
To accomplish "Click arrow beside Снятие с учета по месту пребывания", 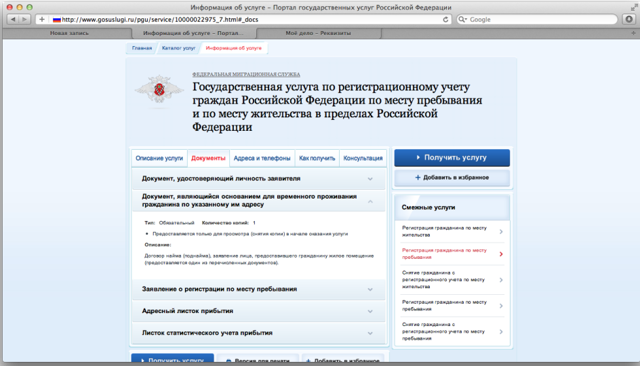I will click(x=501, y=332).
